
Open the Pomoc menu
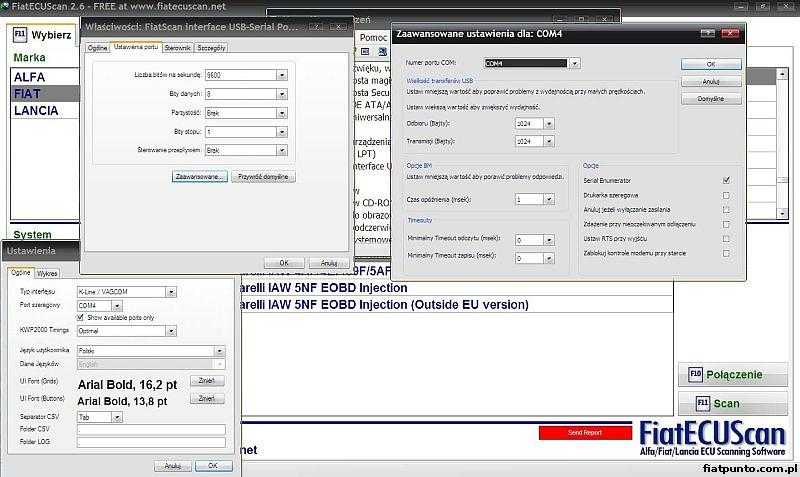click(373, 38)
